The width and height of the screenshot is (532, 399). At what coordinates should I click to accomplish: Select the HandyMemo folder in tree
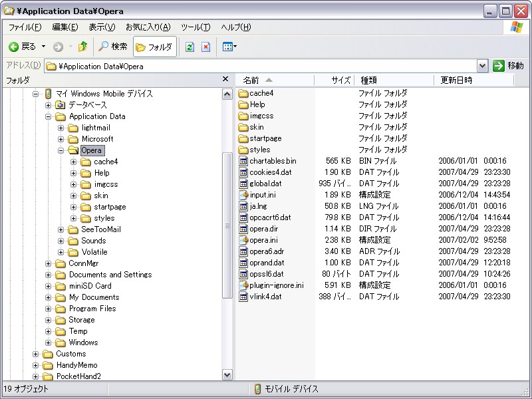tap(76, 365)
